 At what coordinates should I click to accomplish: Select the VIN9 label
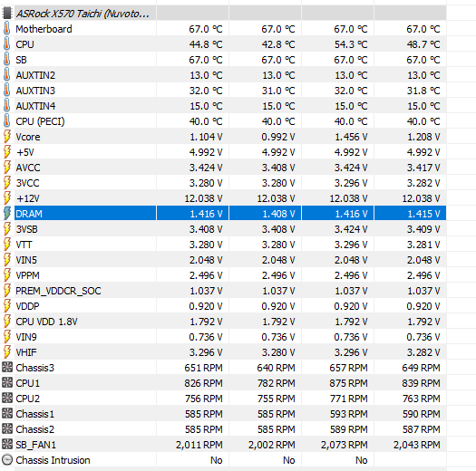pos(26,337)
